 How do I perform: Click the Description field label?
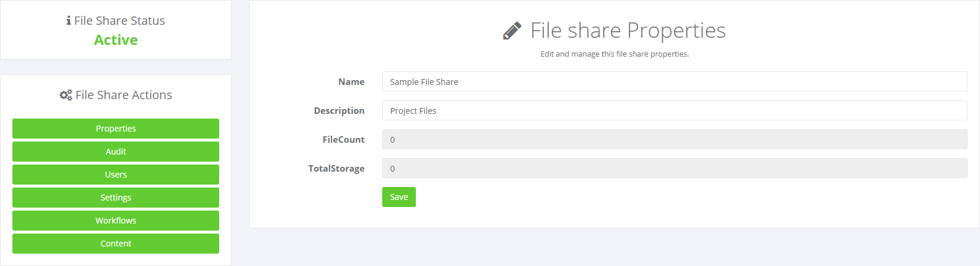(339, 111)
